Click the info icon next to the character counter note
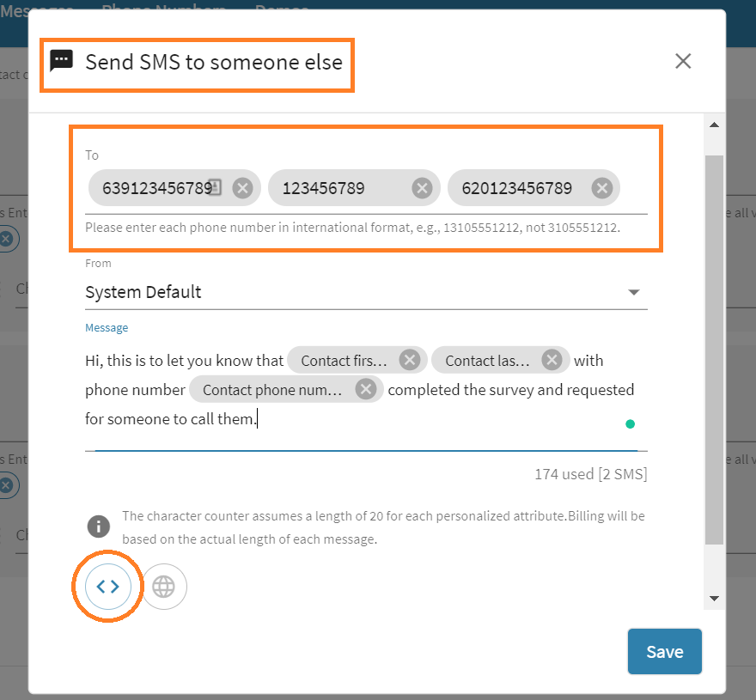Screen dimensions: 756x700 click(97, 527)
